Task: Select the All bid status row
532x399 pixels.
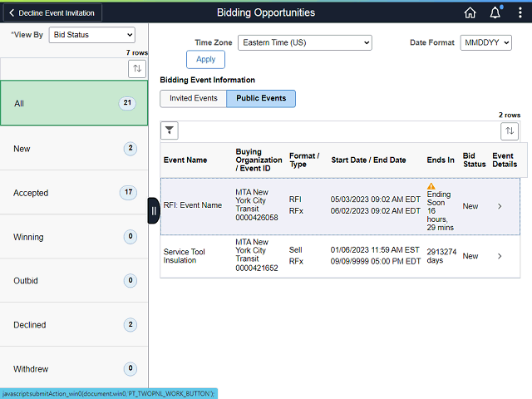Action: pyautogui.click(x=74, y=103)
